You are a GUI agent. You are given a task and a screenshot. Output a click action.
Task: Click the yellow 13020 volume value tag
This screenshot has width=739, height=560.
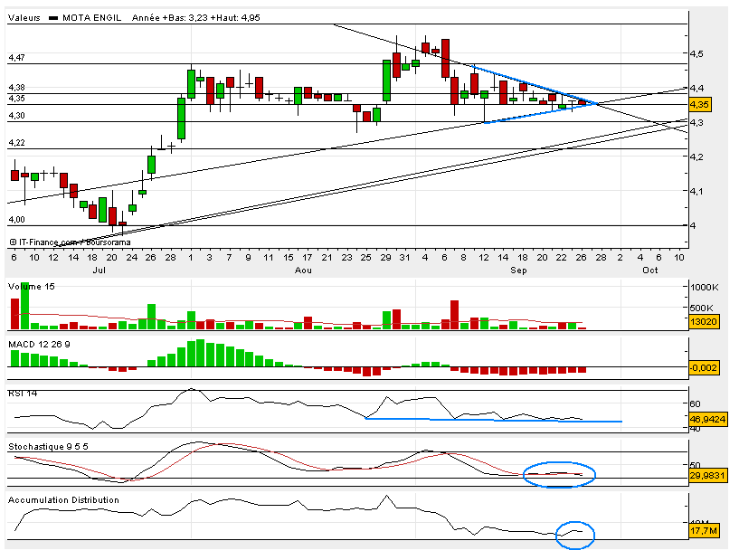tap(704, 322)
